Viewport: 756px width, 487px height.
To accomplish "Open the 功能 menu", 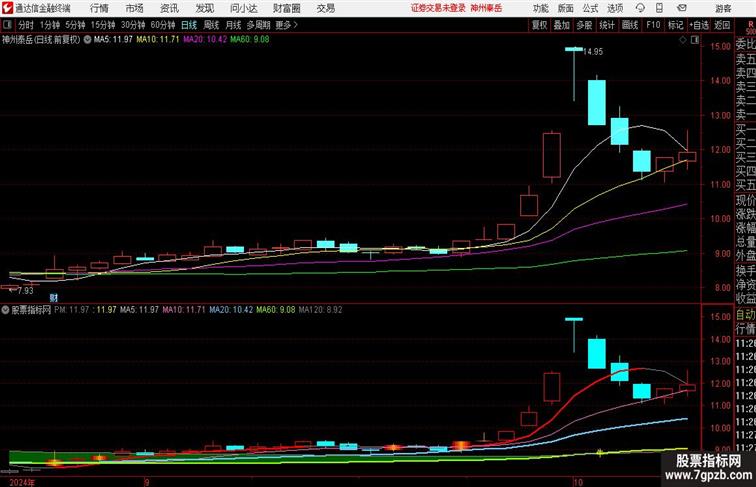I will 540,8.
